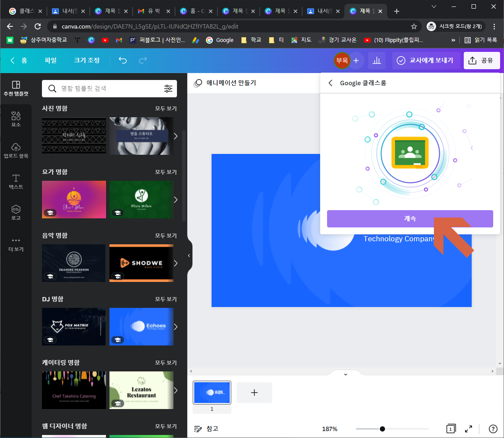Select the Lezatos Restaurant template thumbnail
Image resolution: width=504 pixels, height=438 pixels.
click(141, 390)
